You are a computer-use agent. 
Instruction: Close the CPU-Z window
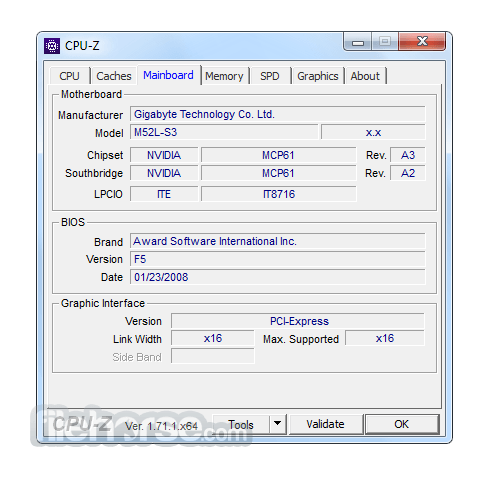click(x=422, y=42)
